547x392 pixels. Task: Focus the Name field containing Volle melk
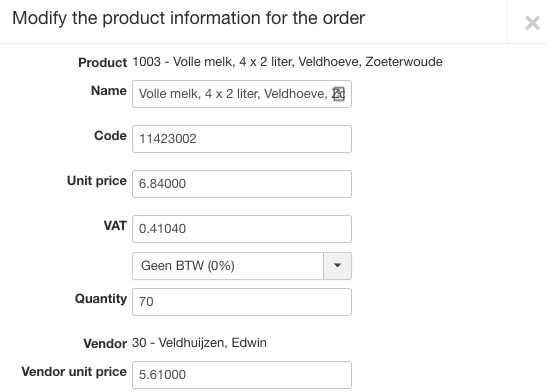point(242,94)
